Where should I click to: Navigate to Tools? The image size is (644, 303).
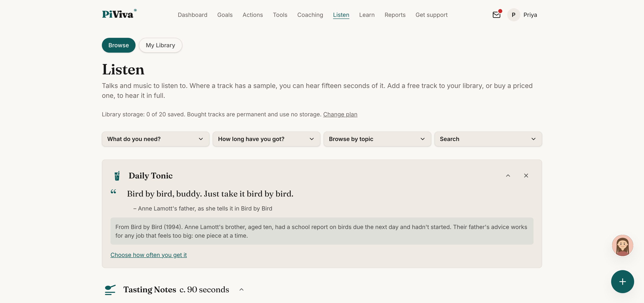pyautogui.click(x=280, y=15)
